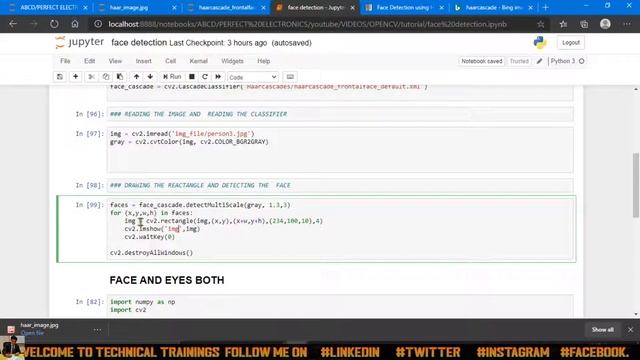
Task: Cut selected cells with the scissors icon
Action: pos(91,77)
